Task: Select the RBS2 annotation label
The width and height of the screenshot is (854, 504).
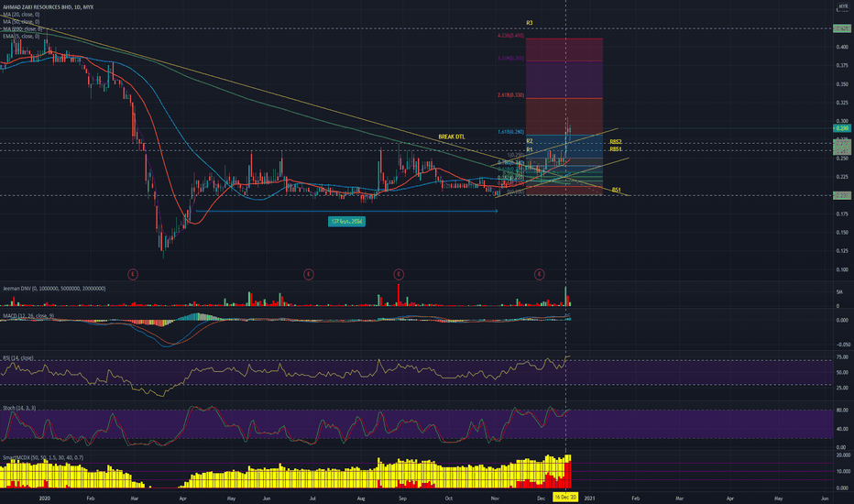Action: click(x=616, y=142)
